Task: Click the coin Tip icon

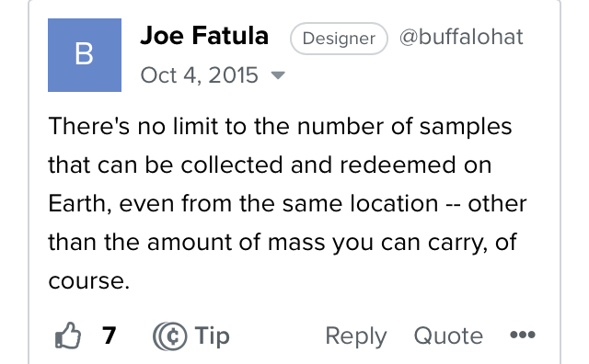Action: point(169,336)
